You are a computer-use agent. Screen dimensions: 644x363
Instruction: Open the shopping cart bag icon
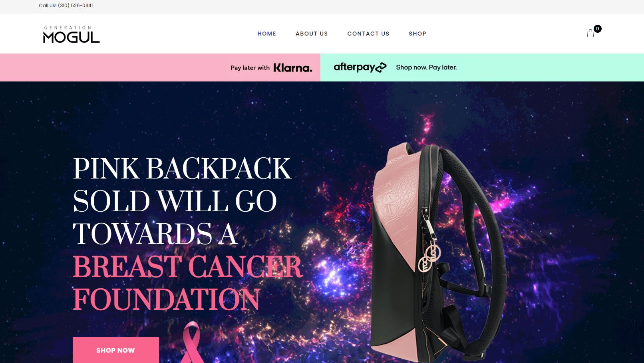(590, 34)
